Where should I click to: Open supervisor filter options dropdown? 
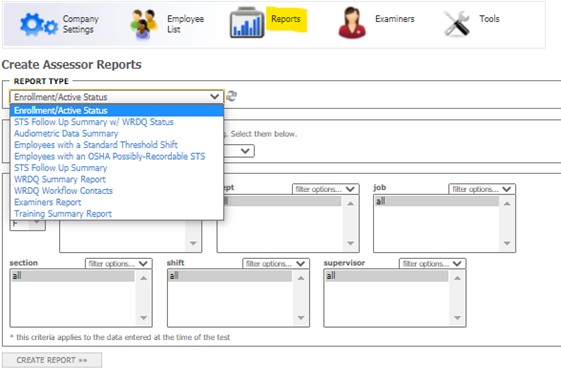point(433,264)
